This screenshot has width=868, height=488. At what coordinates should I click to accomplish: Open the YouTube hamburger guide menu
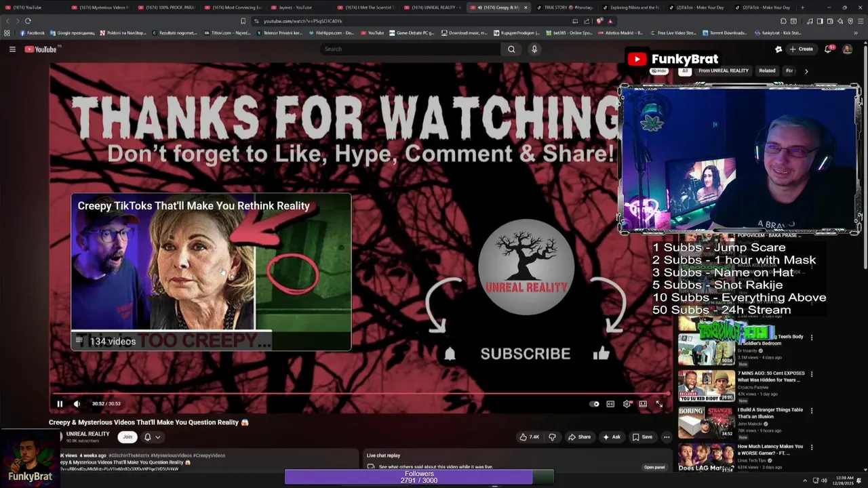[12, 49]
